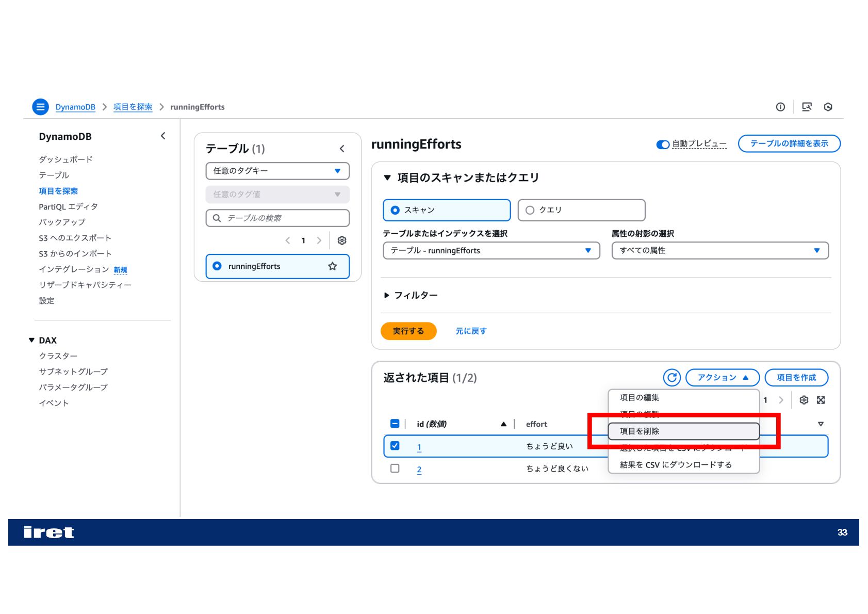Go to the next page of returned items
Screen dimensions: 868x614
click(781, 400)
